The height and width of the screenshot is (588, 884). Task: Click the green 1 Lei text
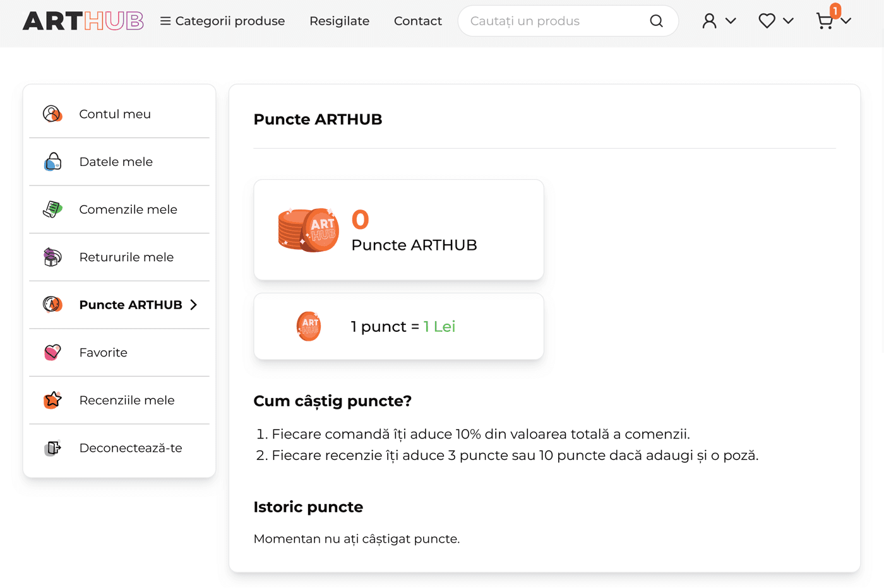pos(439,326)
